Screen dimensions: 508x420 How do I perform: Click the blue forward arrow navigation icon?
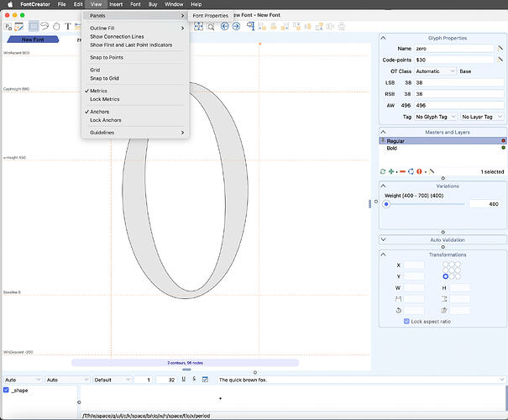[236, 26]
